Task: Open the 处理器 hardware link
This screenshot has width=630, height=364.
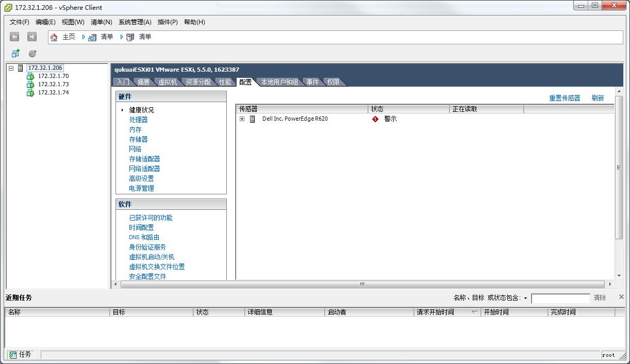Action: 138,120
